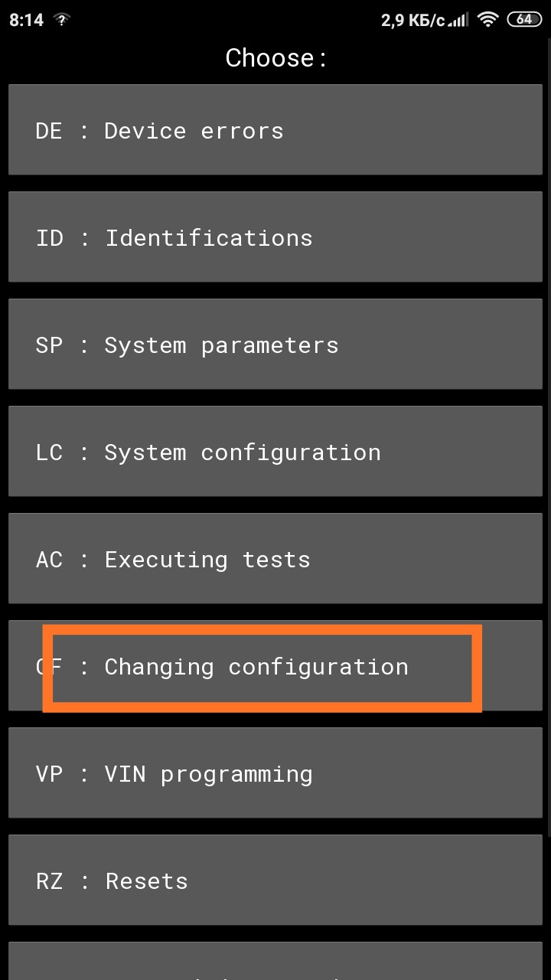Tap the "Choose:" heading text

pos(275,58)
